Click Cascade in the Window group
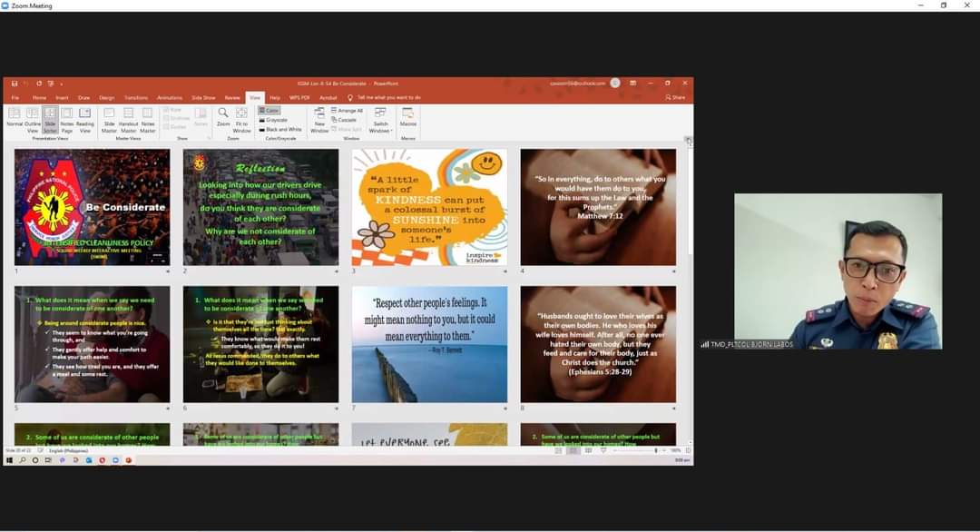This screenshot has width=980, height=532. tap(344, 120)
